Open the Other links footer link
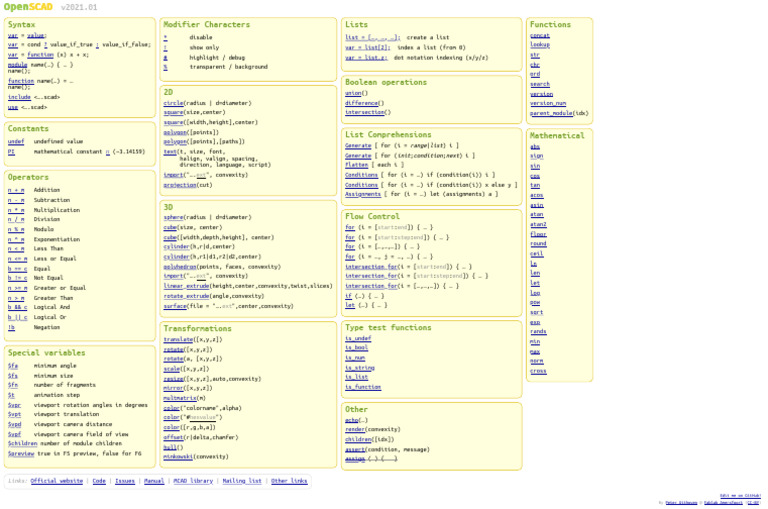 point(289,481)
